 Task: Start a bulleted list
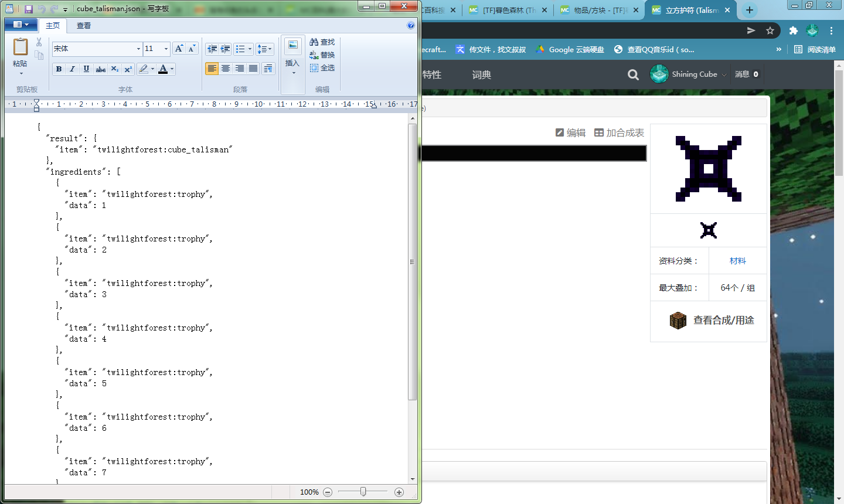click(240, 49)
